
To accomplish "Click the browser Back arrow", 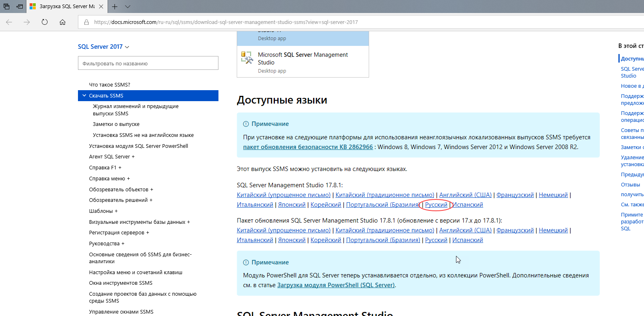I will coord(9,22).
